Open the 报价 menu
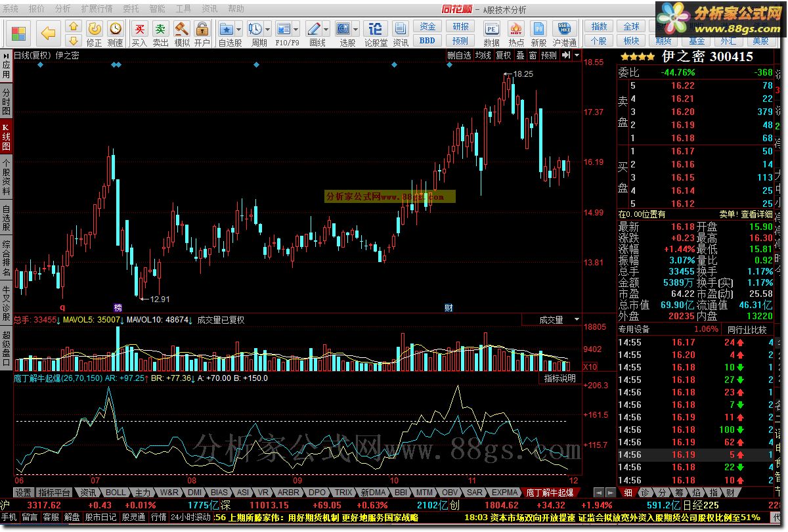Screen dimensions: 788x532 pos(37,9)
